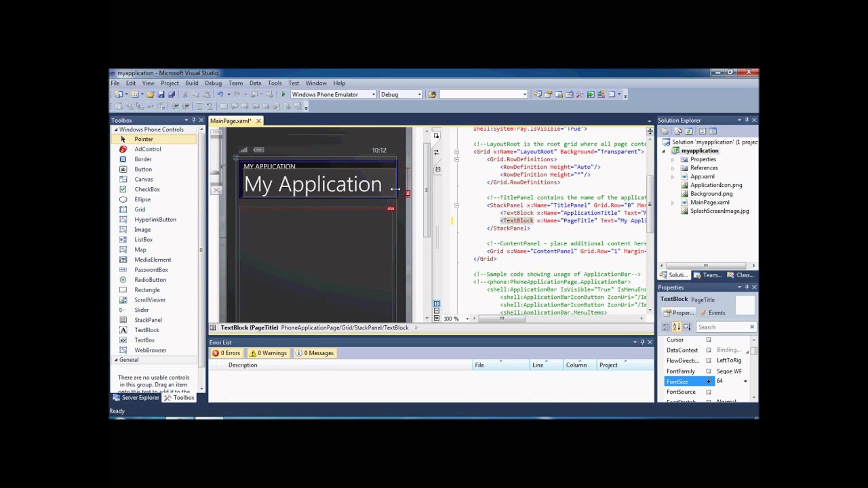Switch to the MainPage.xaml tab
Screen dimensions: 868x488
click(x=231, y=121)
